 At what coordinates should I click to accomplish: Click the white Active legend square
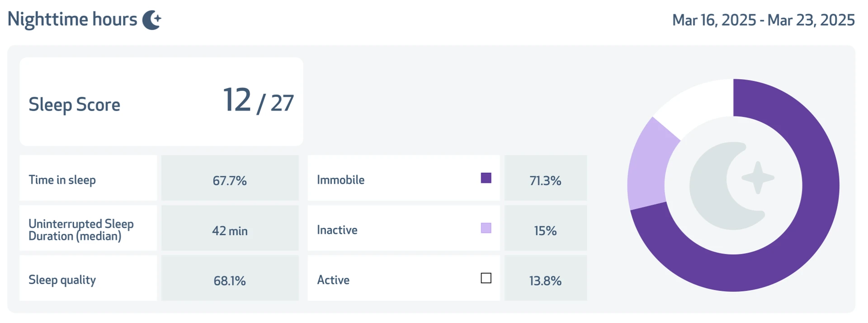(486, 278)
